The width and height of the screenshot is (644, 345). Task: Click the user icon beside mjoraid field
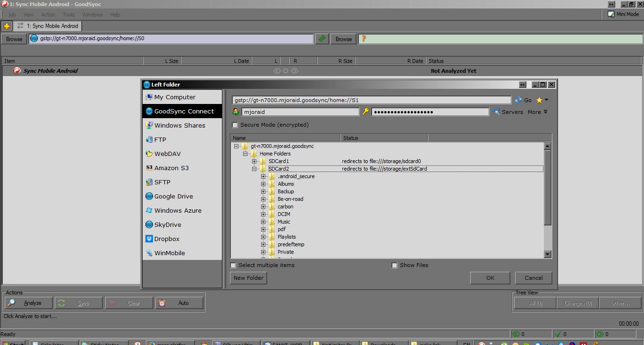pos(236,112)
